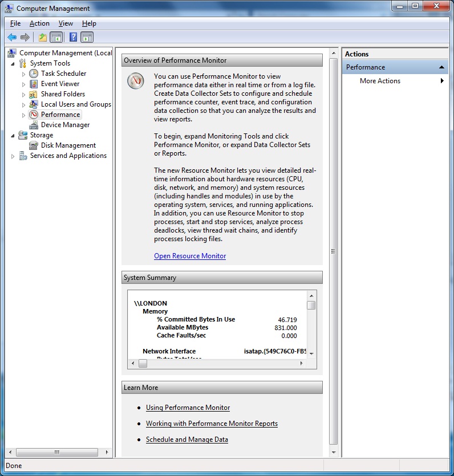The image size is (454, 476).
Task: Click the % Committed Bytes In Use value 46.719
Action: click(x=287, y=320)
